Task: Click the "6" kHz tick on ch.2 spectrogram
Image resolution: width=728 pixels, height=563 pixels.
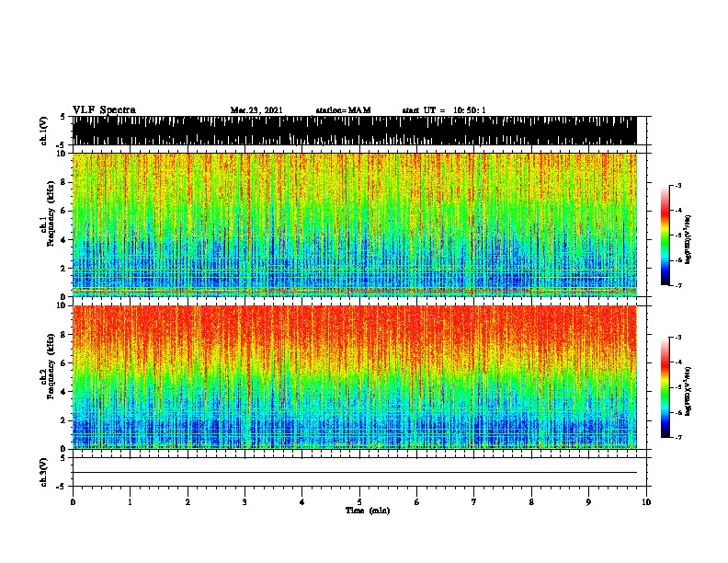Action: pos(64,363)
